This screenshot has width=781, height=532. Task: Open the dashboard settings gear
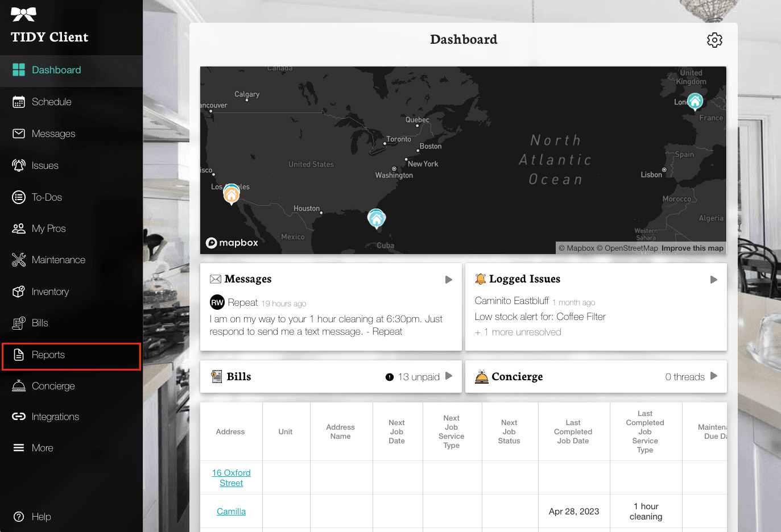[x=714, y=40]
